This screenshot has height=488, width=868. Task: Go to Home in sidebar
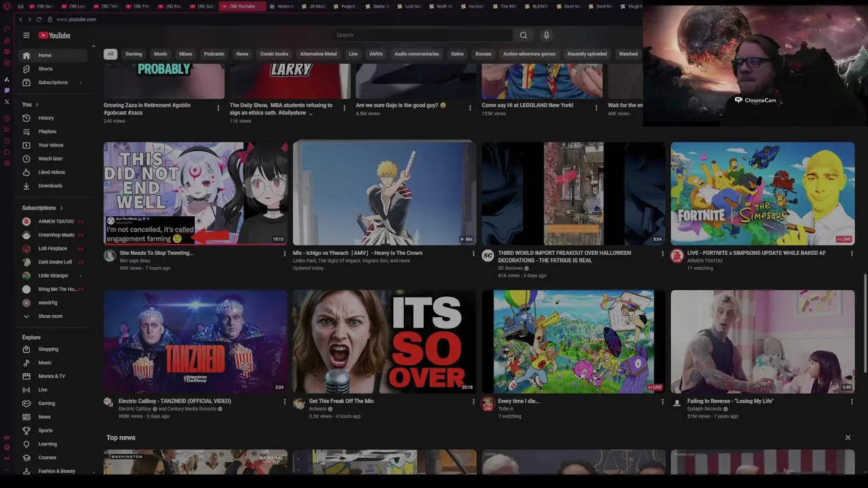[54, 55]
